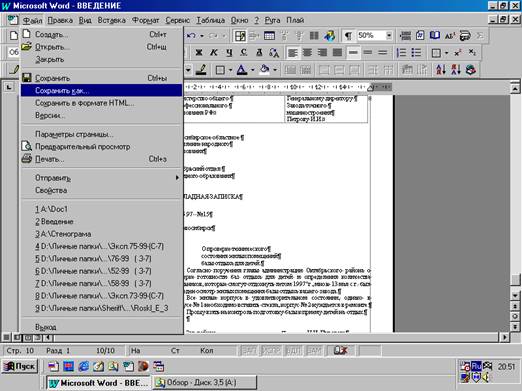Choose 'Сохранить как...' from File menu

(101, 91)
